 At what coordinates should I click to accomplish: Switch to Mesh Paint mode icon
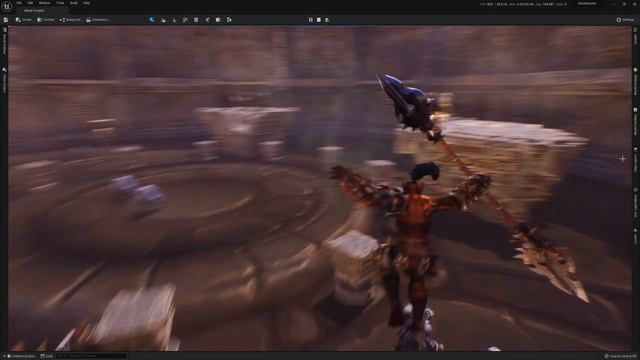(x=185, y=20)
